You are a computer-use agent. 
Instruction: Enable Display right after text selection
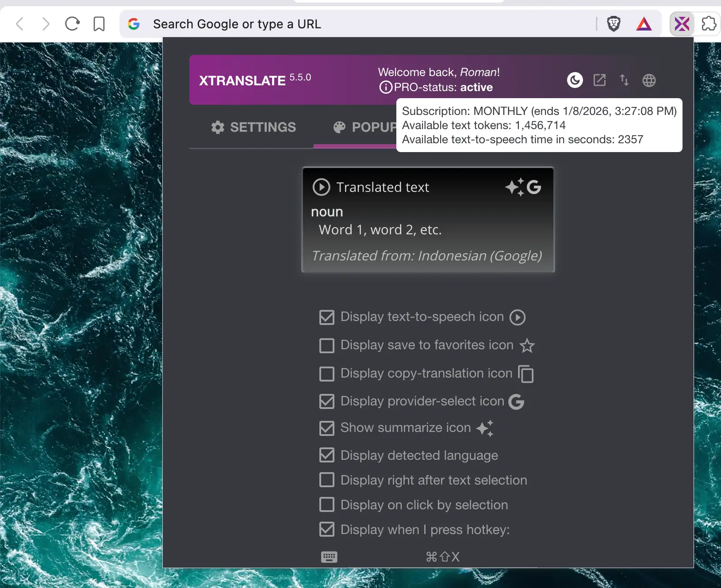tap(327, 480)
